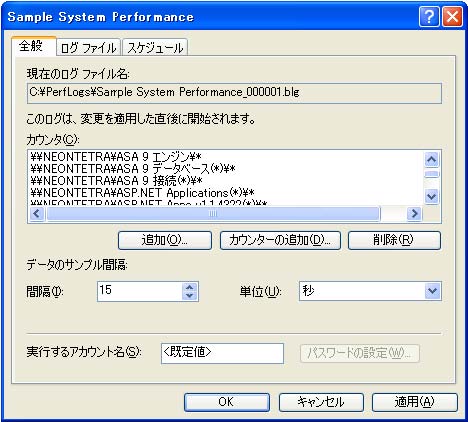The width and height of the screenshot is (468, 422).
Task: Select the 全般 tab
Action: (x=33, y=46)
